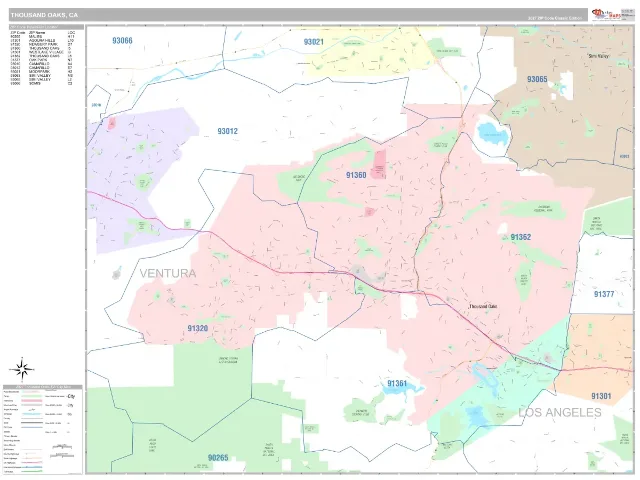Select the 93021 ZIP code label
This screenshot has width=640, height=480.
(313, 42)
